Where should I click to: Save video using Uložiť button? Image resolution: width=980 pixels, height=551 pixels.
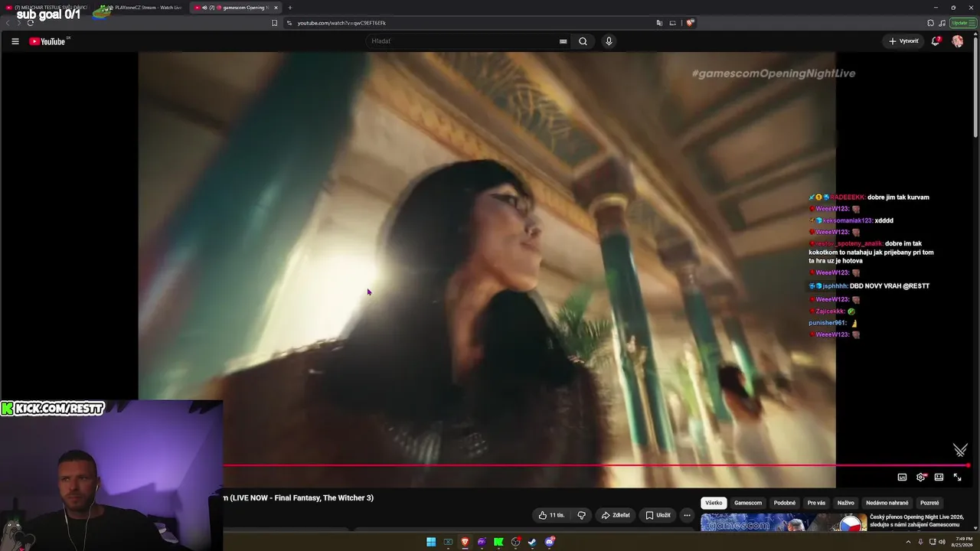[658, 515]
